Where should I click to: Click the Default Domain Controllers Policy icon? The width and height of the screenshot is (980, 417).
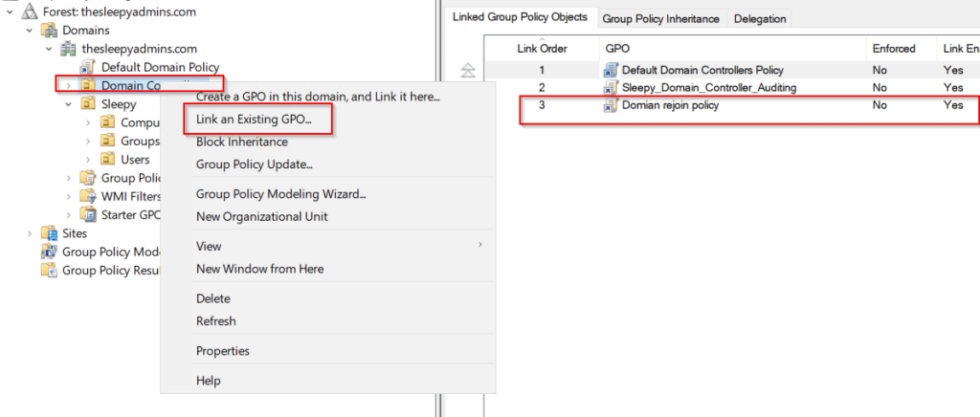[611, 70]
